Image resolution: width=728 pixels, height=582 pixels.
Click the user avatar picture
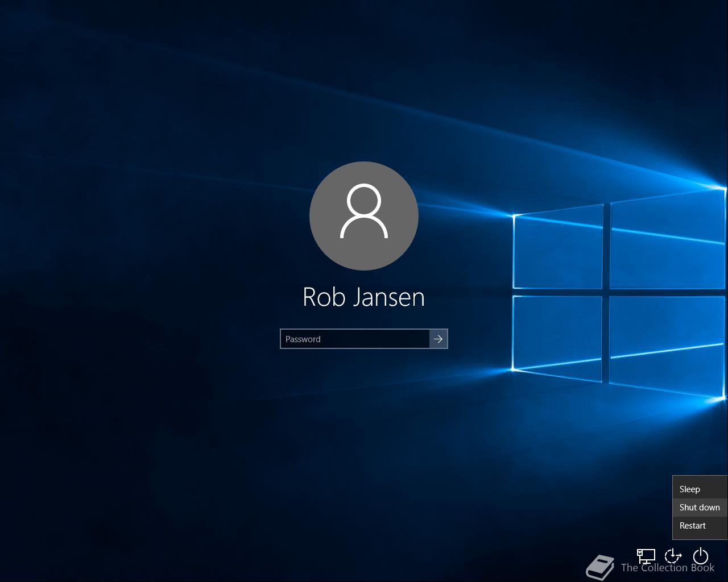(x=364, y=216)
